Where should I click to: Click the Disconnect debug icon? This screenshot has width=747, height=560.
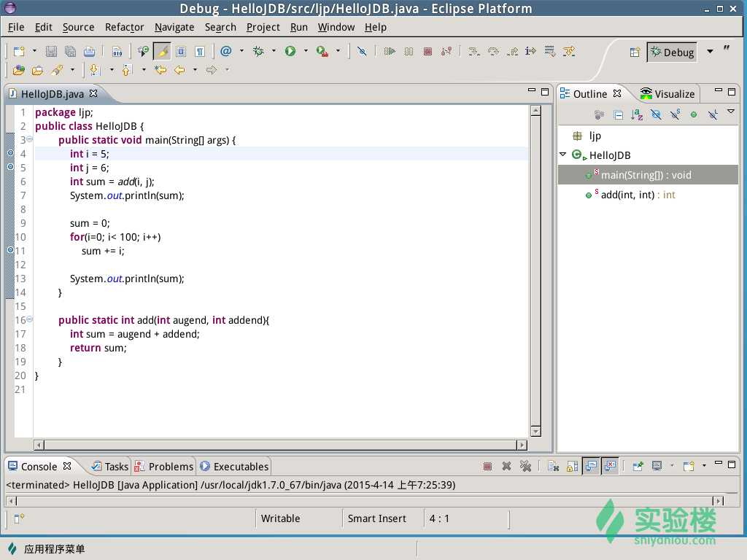click(446, 52)
